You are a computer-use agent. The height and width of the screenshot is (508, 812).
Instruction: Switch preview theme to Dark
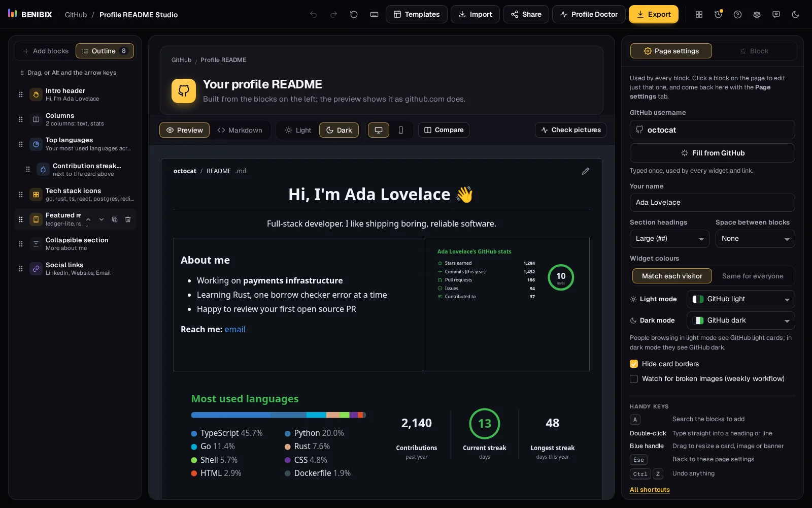coord(339,130)
